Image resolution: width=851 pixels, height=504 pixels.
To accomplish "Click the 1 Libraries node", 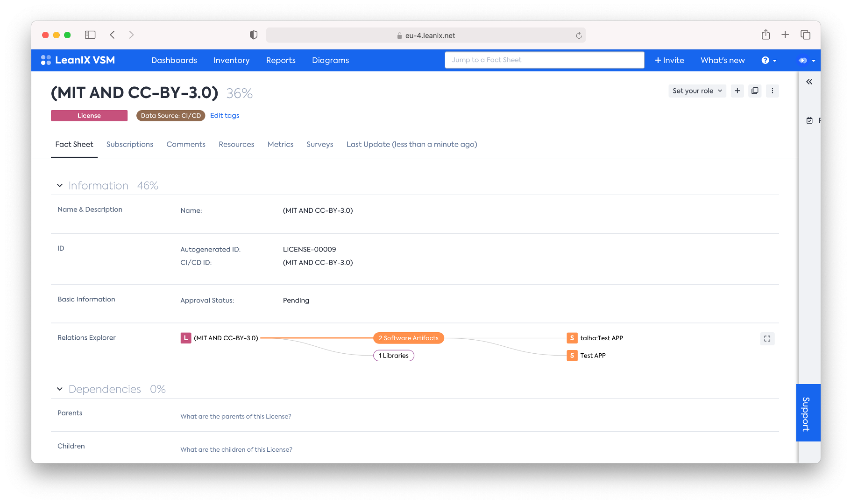I will pos(394,356).
